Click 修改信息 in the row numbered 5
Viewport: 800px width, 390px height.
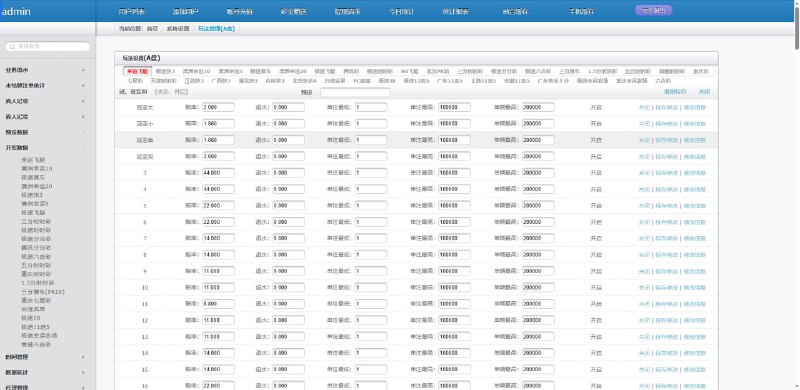tap(694, 206)
